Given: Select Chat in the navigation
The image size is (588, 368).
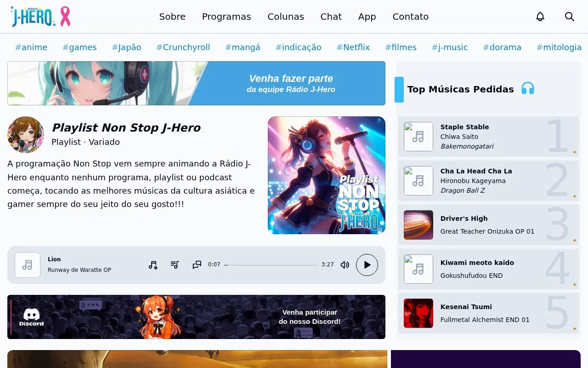Looking at the screenshot, I should click(x=331, y=17).
